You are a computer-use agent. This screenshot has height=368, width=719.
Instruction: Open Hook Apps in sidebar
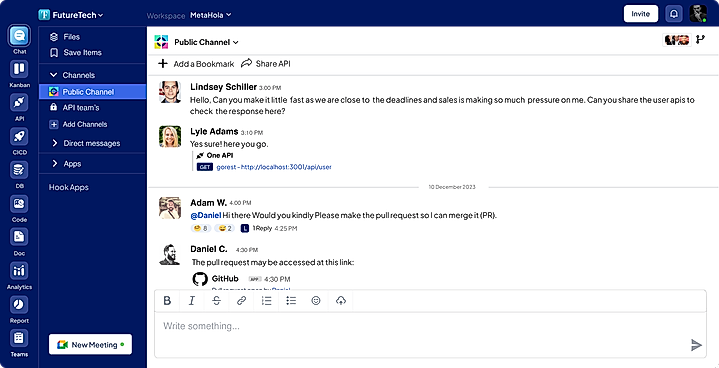(x=69, y=187)
